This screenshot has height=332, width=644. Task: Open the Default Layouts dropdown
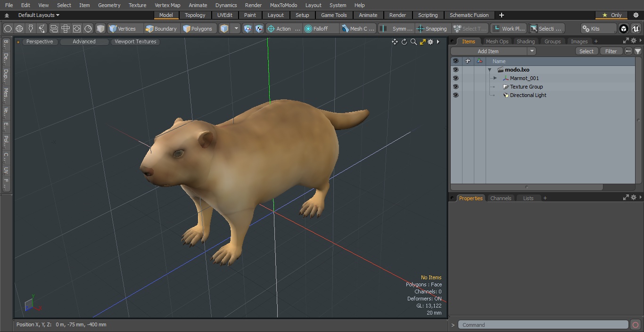coord(39,15)
